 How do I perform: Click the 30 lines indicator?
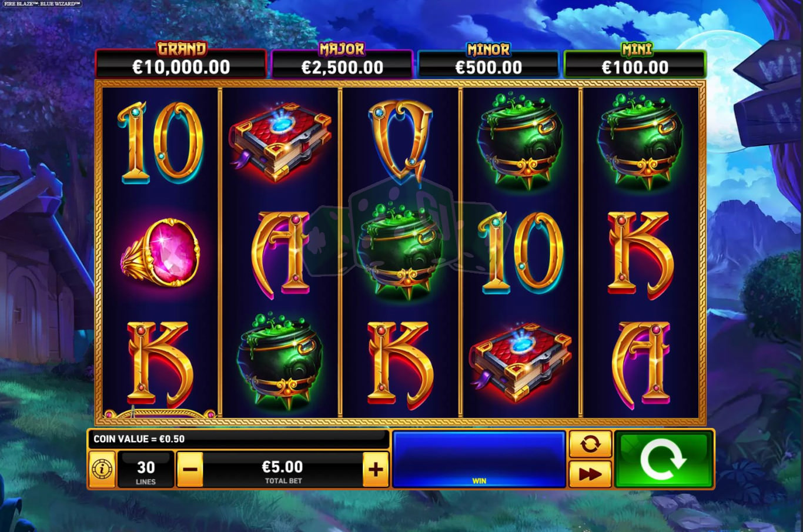pos(146,470)
